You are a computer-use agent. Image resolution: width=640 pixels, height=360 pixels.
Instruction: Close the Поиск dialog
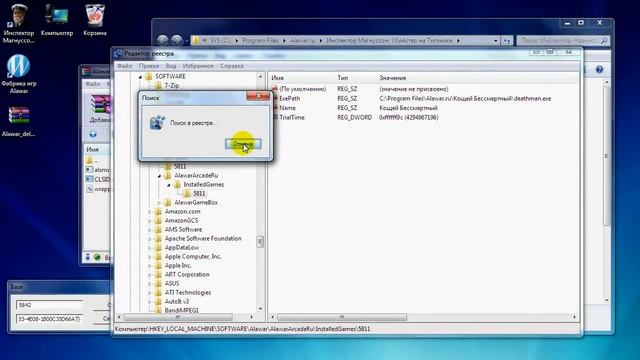pos(258,96)
